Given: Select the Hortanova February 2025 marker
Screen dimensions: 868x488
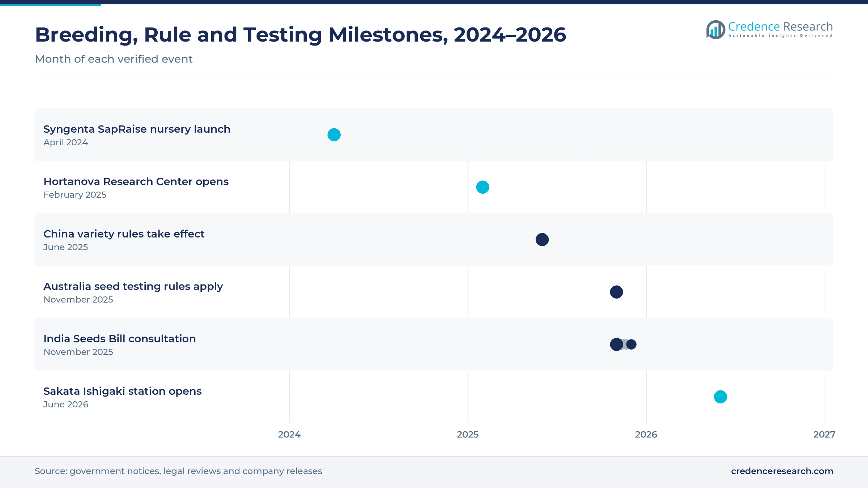Looking at the screenshot, I should coord(482,187).
